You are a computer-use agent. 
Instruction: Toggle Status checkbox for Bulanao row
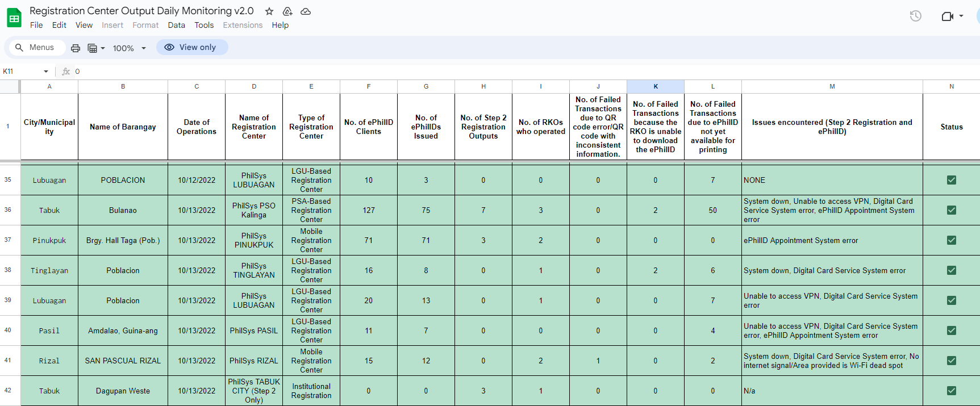click(952, 210)
